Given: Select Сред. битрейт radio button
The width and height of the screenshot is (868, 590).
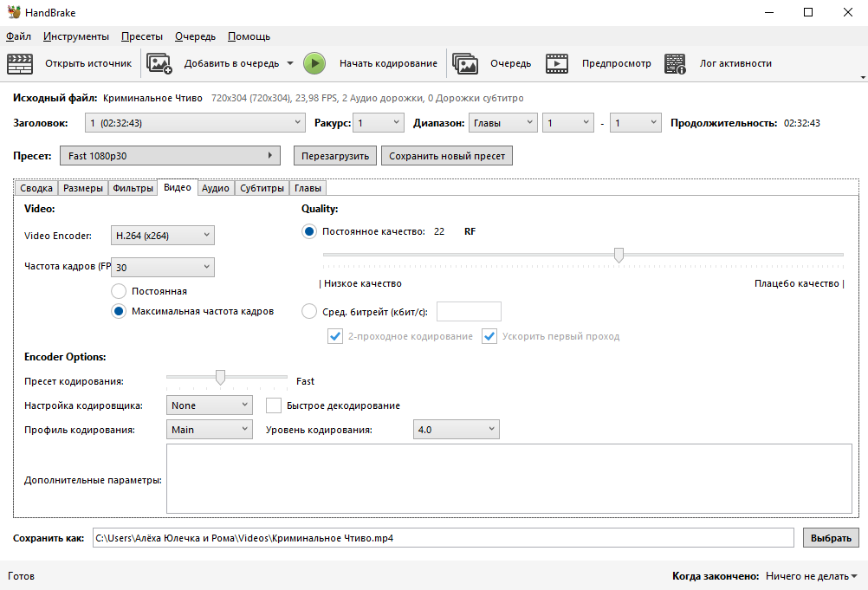Looking at the screenshot, I should [x=309, y=312].
